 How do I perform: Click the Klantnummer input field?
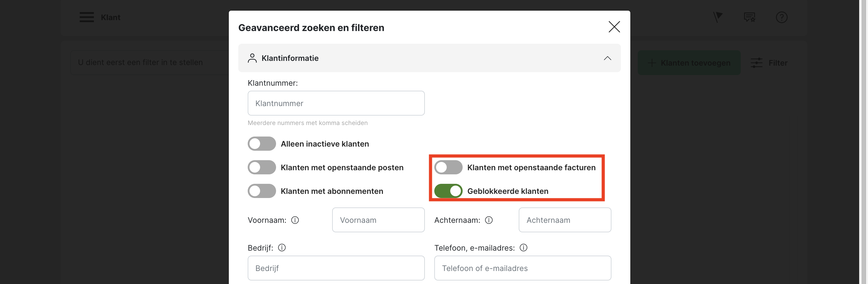click(336, 103)
